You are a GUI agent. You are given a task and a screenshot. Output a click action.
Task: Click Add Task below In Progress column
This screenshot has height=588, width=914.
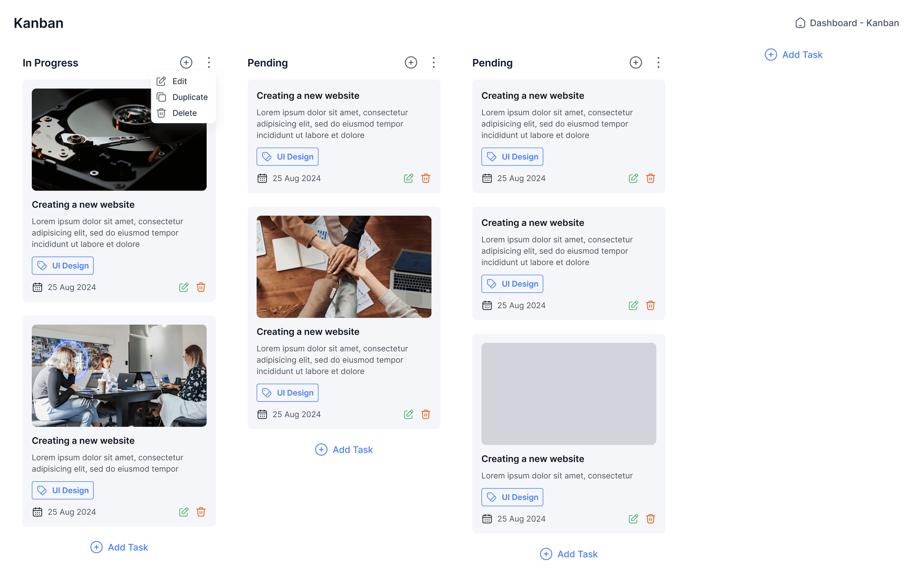click(119, 547)
